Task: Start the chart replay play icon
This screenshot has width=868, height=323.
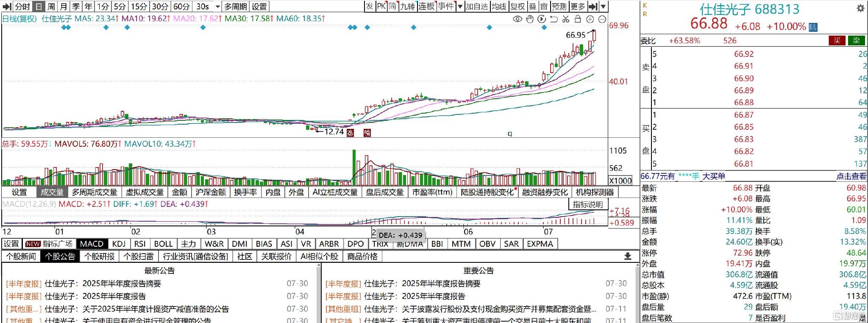Action: click(x=541, y=19)
